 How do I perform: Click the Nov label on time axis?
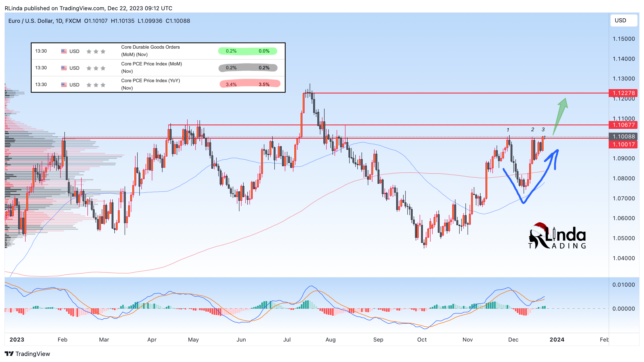click(x=468, y=339)
